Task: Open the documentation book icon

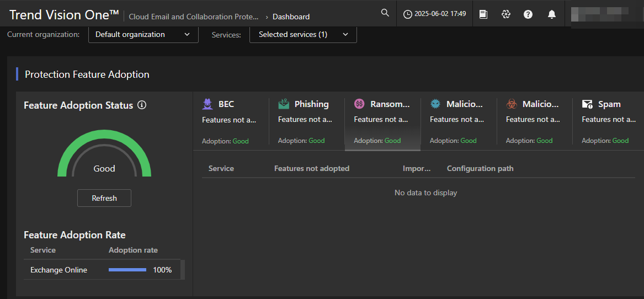Action: click(483, 15)
